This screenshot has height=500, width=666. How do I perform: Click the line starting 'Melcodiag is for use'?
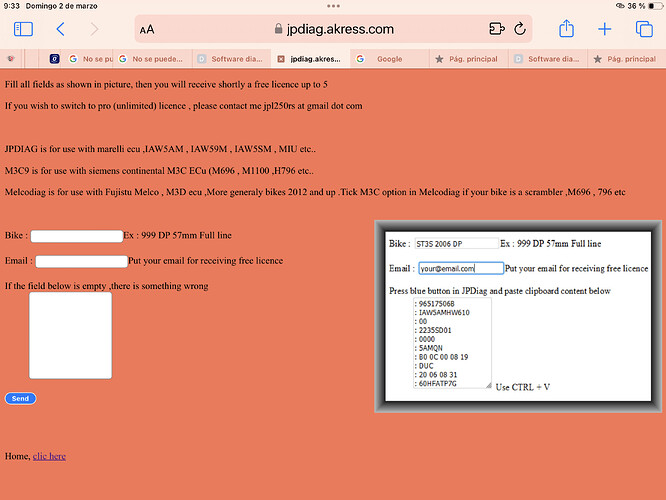[315, 192]
